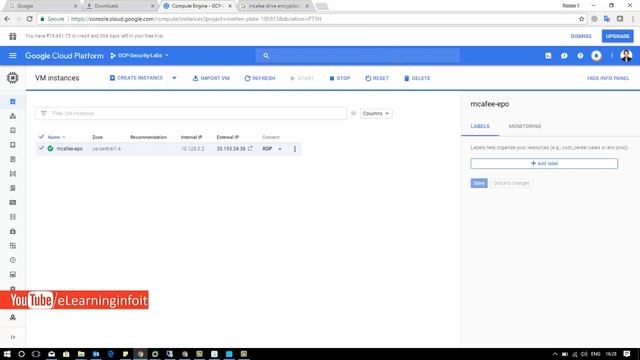
Task: Dismiss the free trial banner
Action: pyautogui.click(x=581, y=36)
